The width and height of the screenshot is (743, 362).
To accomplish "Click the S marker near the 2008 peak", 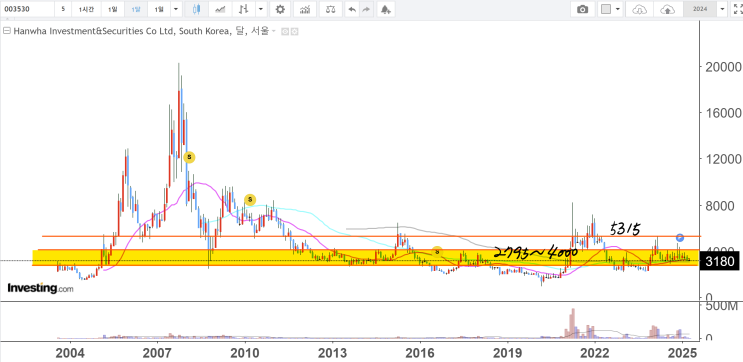I will coord(189,157).
